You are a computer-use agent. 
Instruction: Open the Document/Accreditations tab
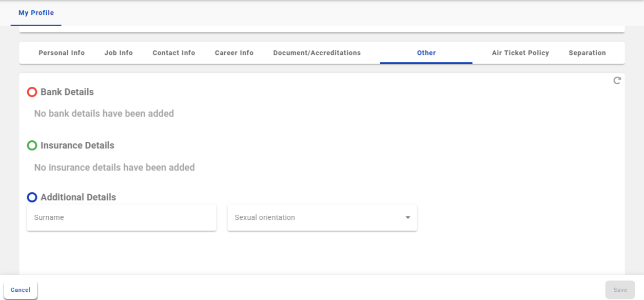click(x=317, y=53)
